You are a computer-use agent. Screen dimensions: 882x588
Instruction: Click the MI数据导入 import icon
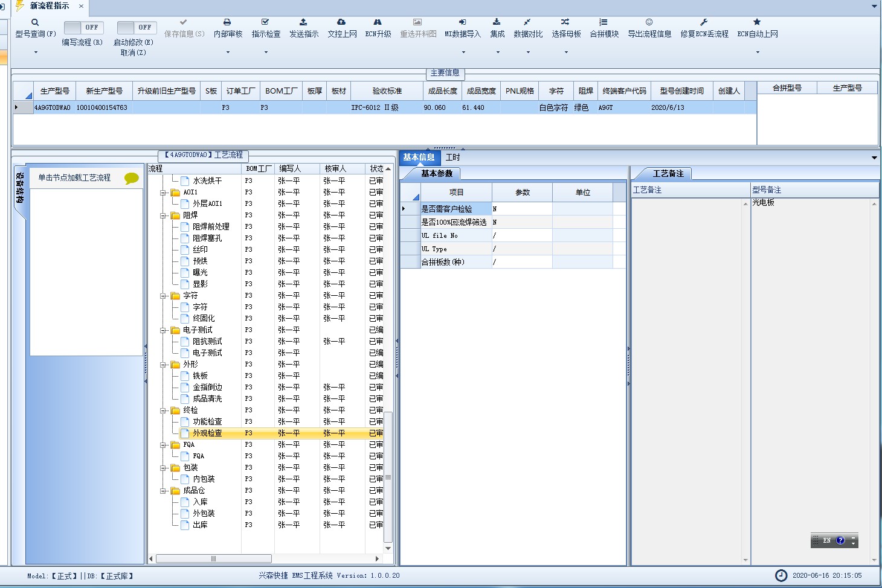[x=462, y=22]
